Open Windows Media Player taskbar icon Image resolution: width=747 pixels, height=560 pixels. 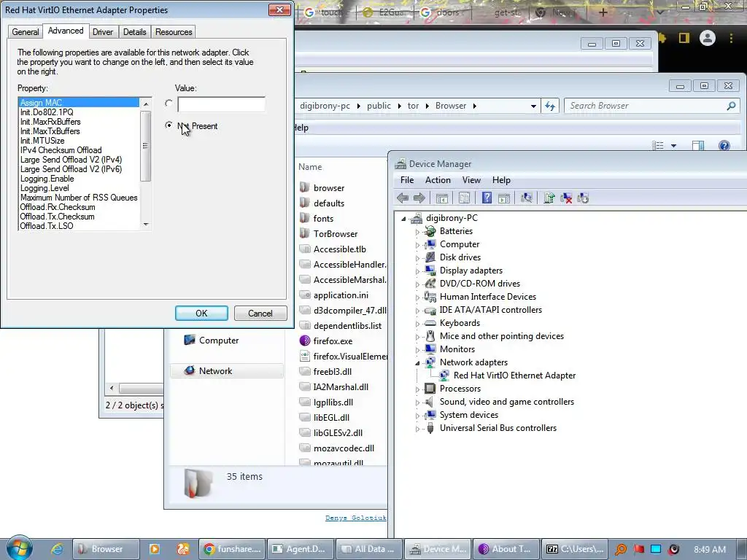[155, 549]
